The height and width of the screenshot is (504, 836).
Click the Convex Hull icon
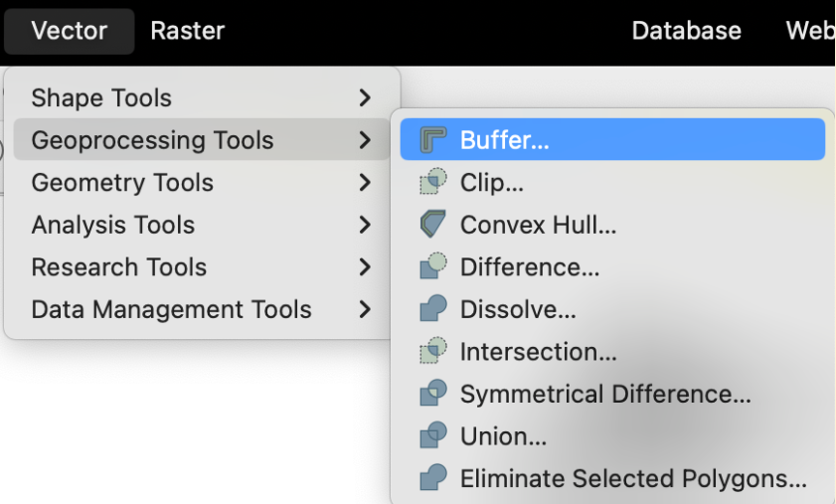[432, 225]
